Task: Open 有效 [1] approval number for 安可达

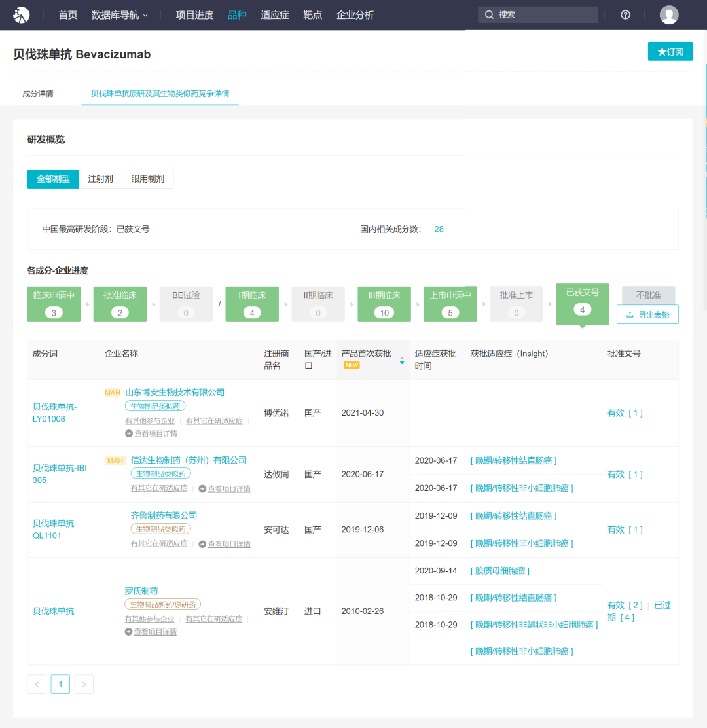Action: point(625,529)
